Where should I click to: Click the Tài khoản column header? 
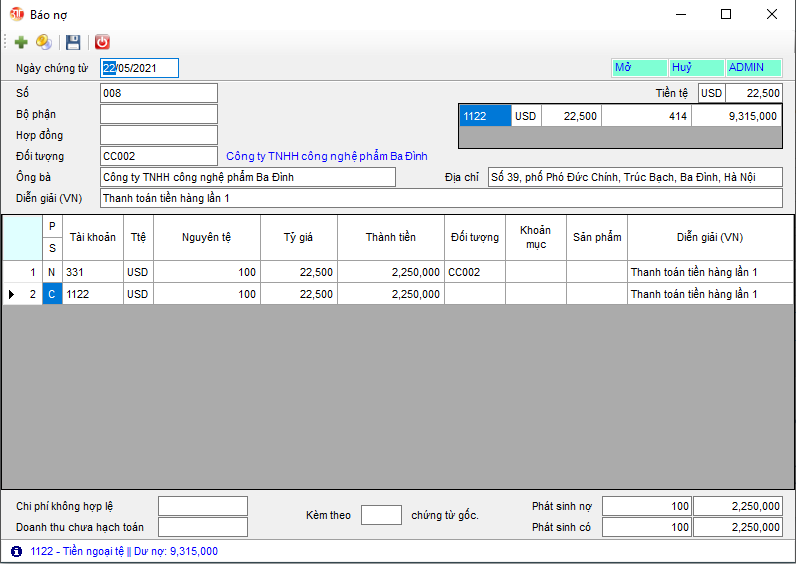(x=92, y=237)
